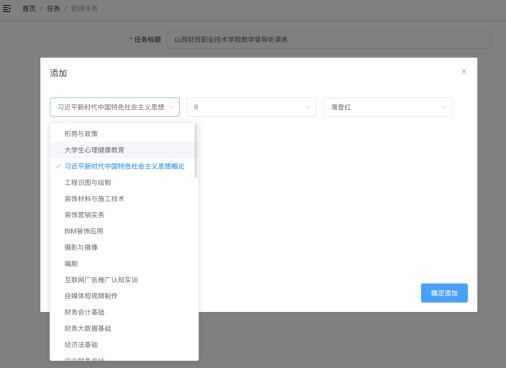Pick 摄影与摄像 from the list
Viewport: 506px width, 368px height.
pyautogui.click(x=123, y=247)
